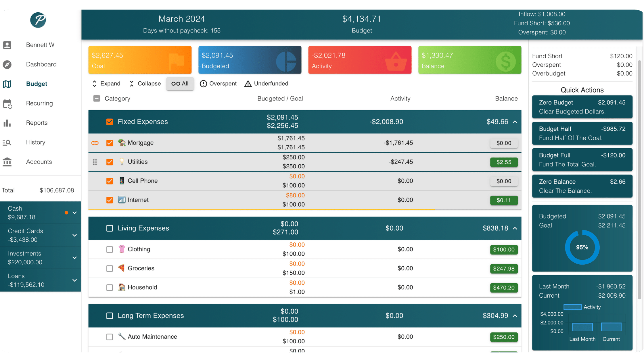The width and height of the screenshot is (644, 362).
Task: Trigger the Zero Budget quick action
Action: click(582, 107)
